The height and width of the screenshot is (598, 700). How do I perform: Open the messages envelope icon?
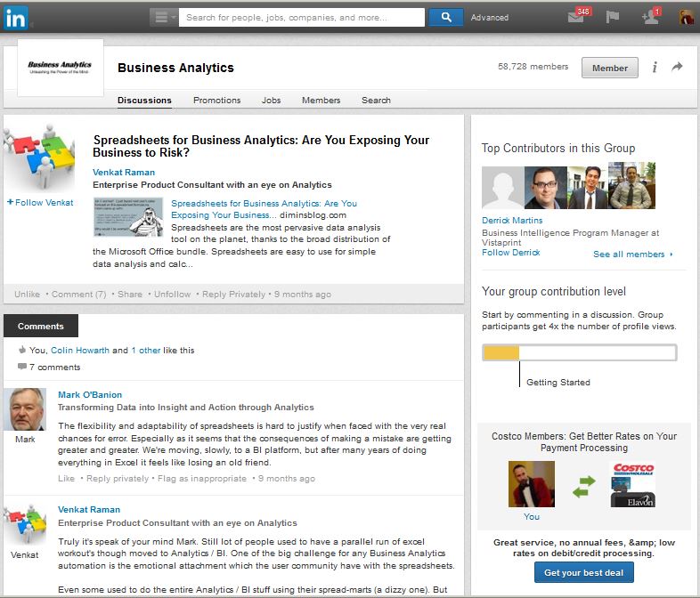point(576,18)
